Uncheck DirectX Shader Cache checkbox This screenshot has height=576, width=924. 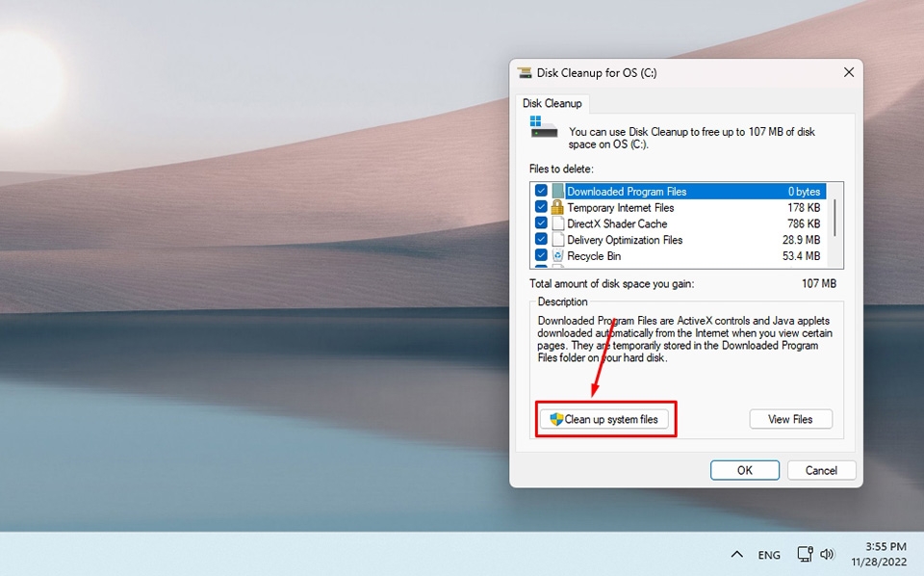point(541,223)
